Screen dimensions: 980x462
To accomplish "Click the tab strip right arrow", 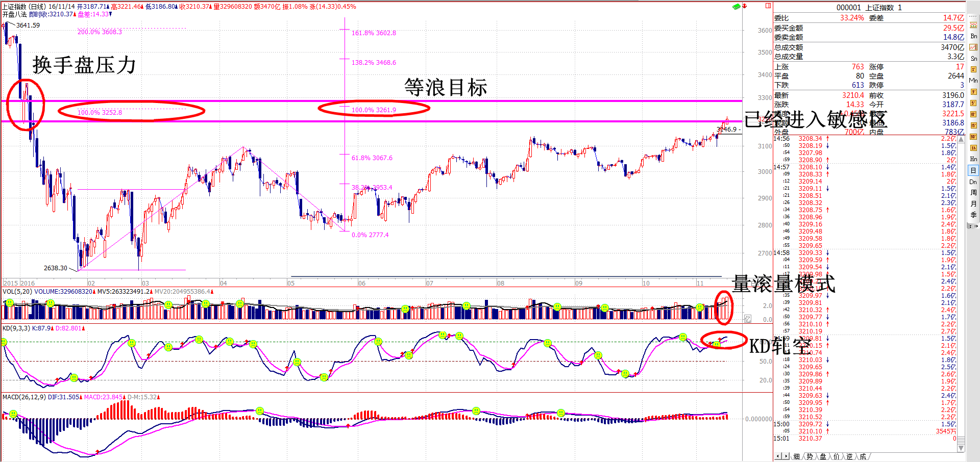I will [786, 456].
